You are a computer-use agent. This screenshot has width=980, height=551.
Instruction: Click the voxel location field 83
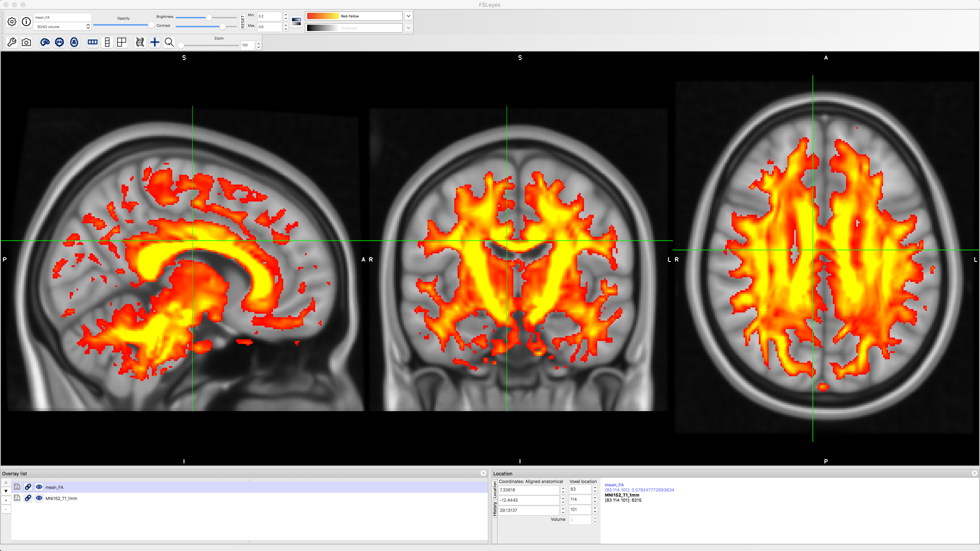[x=580, y=489]
